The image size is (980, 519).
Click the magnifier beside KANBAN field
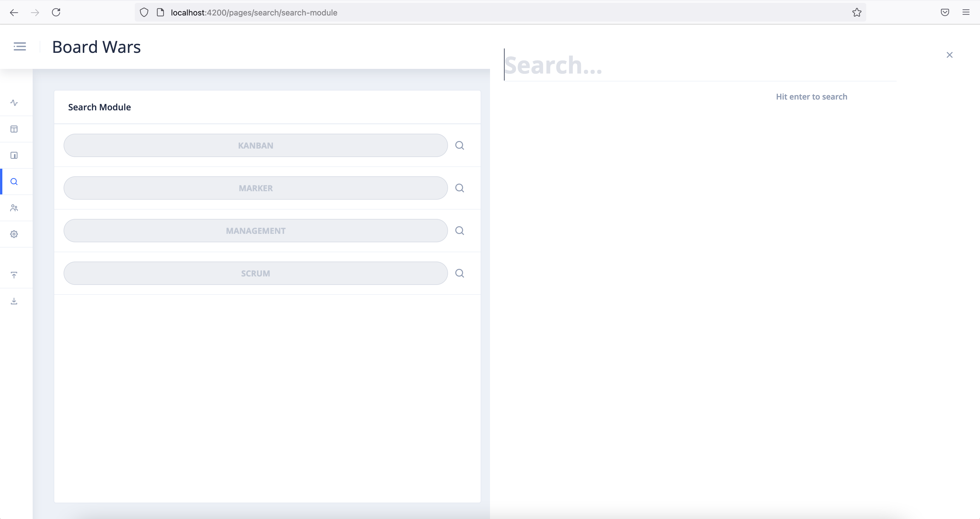coord(460,145)
